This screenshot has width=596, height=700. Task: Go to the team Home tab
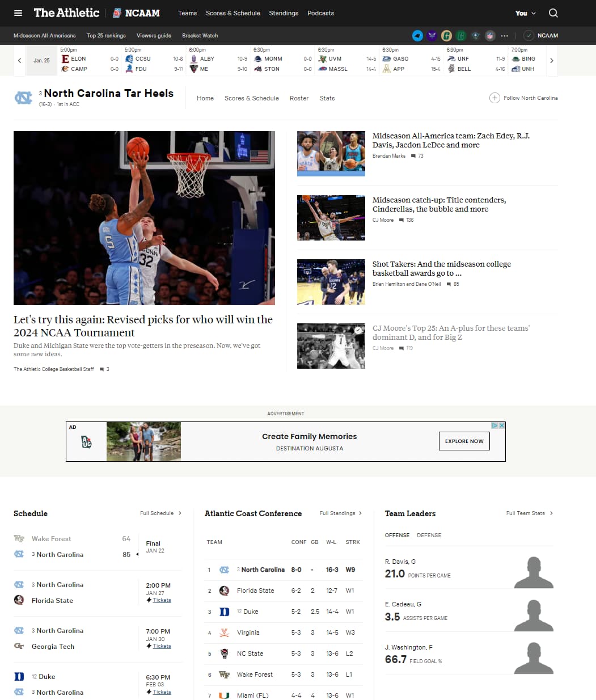pos(205,98)
